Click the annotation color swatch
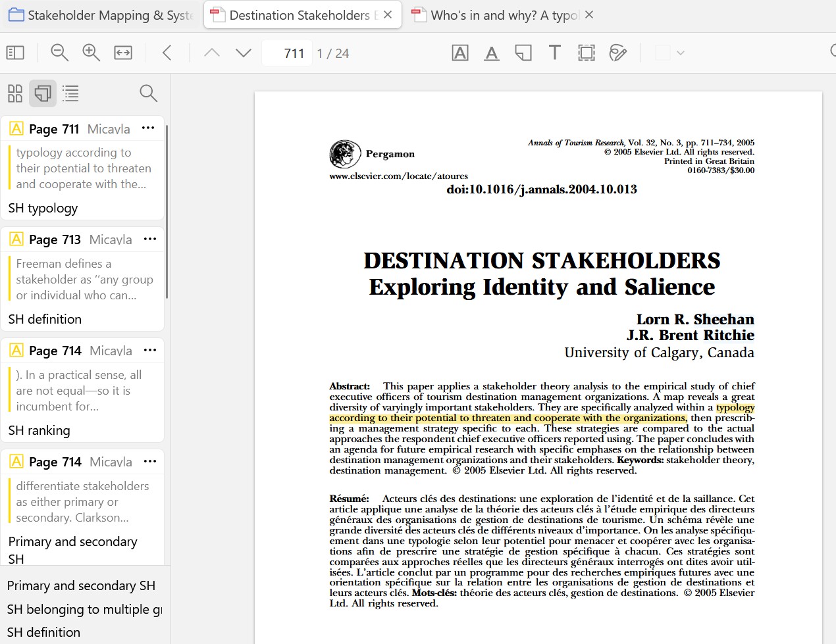This screenshot has width=836, height=644. [663, 53]
